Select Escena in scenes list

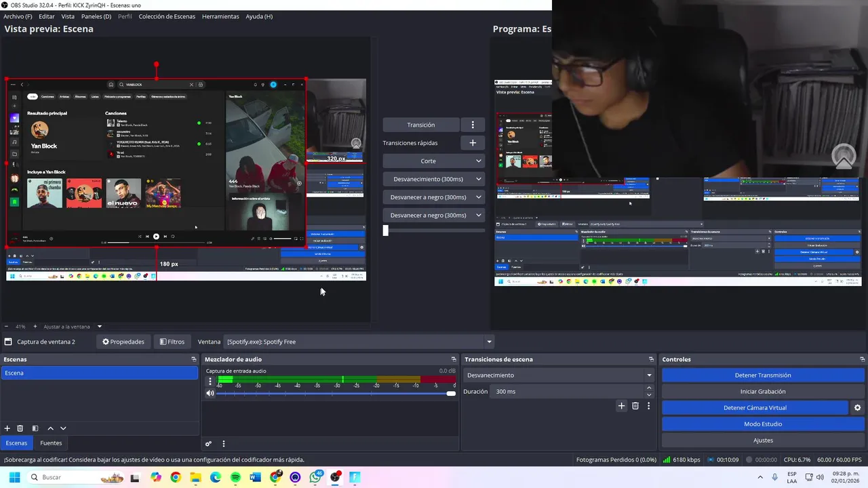click(x=99, y=373)
